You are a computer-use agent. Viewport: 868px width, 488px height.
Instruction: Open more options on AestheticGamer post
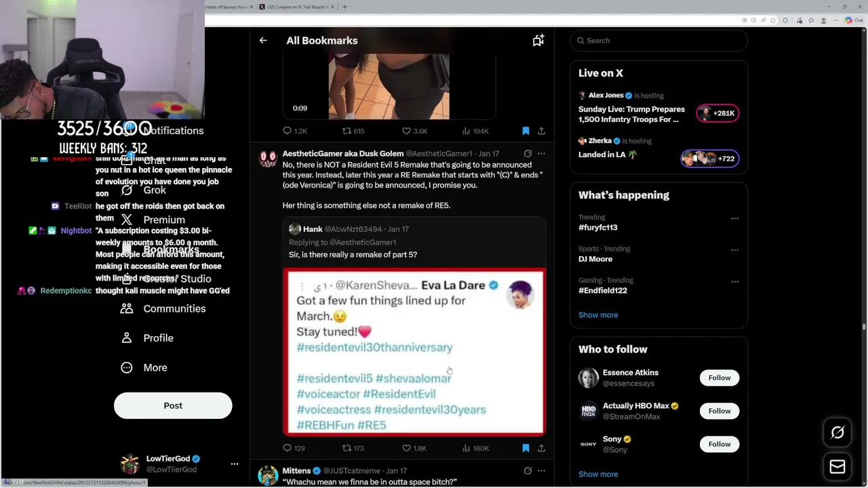(541, 154)
